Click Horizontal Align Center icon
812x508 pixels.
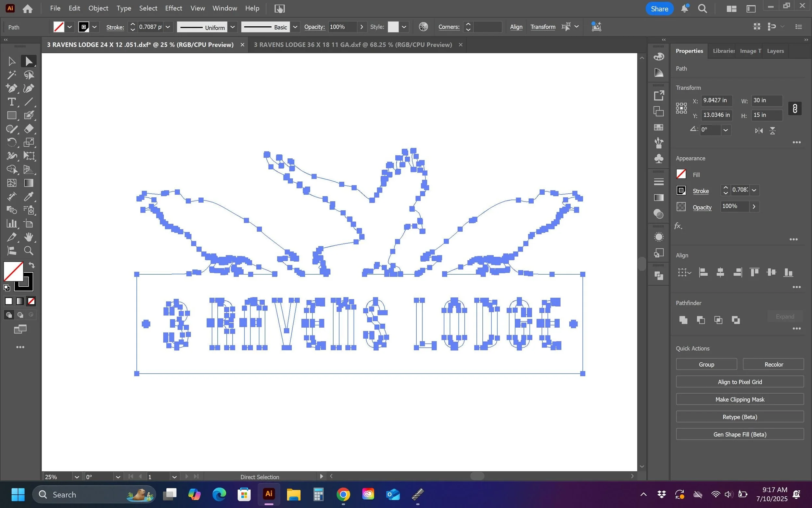pos(720,272)
